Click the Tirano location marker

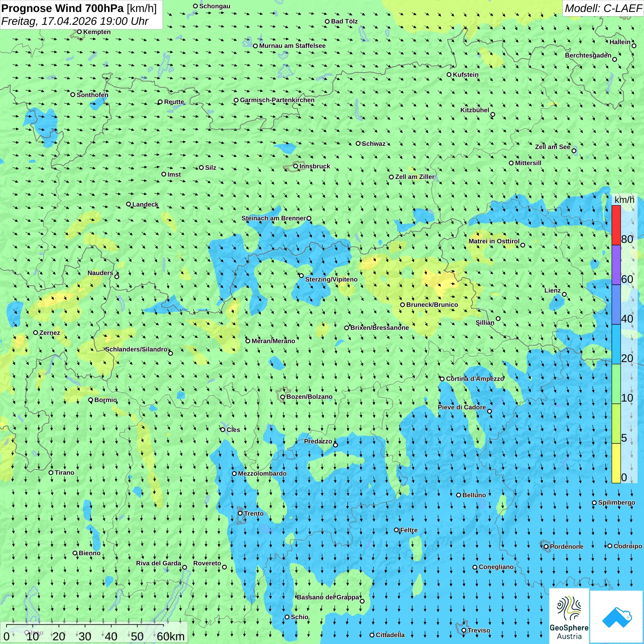point(51,472)
